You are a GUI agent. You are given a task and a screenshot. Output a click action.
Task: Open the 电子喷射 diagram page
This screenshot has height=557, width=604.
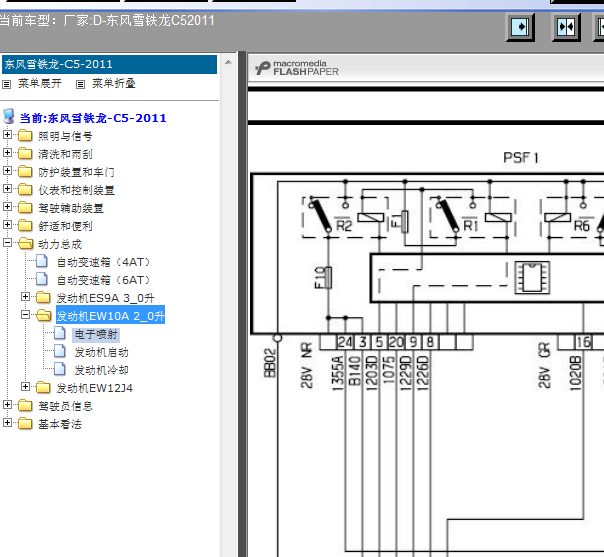click(96, 334)
